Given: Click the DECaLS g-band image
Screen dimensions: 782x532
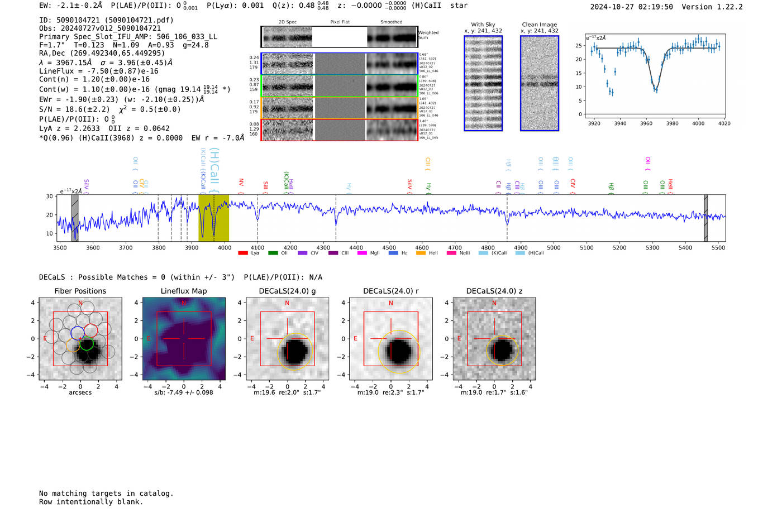Looking at the screenshot, I should 287,338.
